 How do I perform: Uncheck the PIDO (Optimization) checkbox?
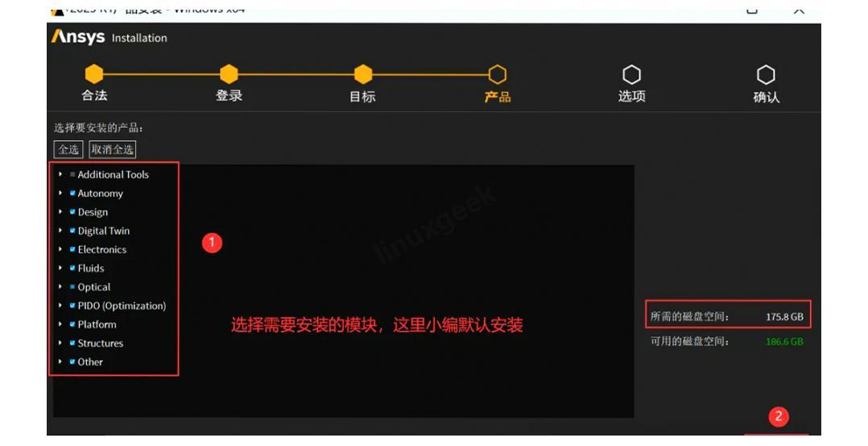(x=72, y=305)
